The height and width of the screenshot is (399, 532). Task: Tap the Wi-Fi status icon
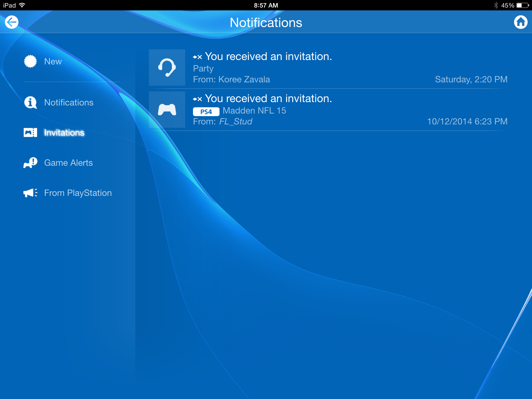[x=22, y=5]
